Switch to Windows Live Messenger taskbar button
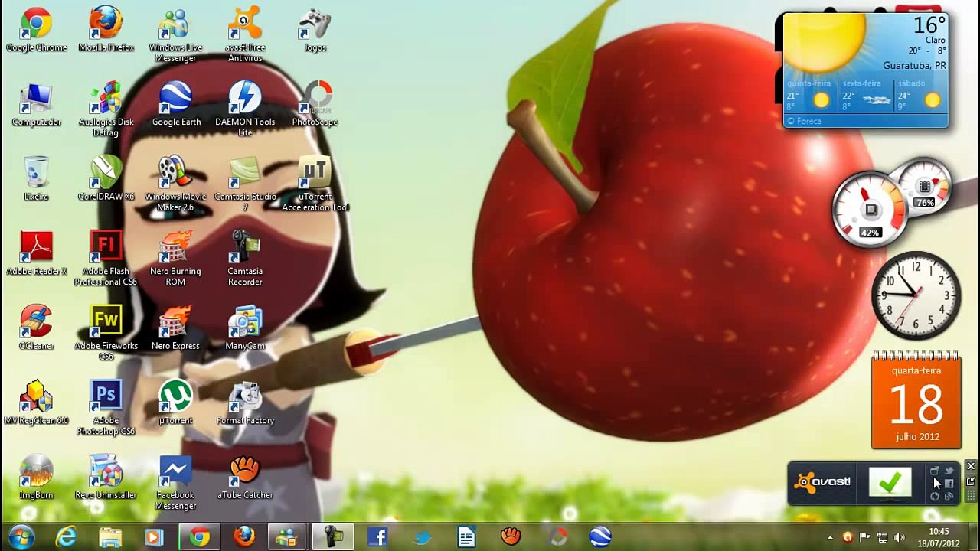980x551 pixels. (287, 537)
